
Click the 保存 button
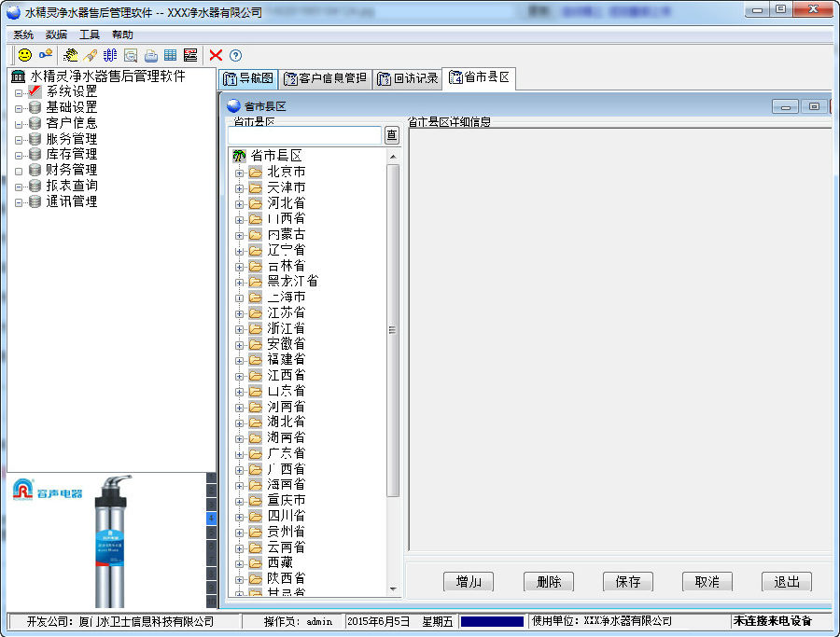(x=628, y=581)
